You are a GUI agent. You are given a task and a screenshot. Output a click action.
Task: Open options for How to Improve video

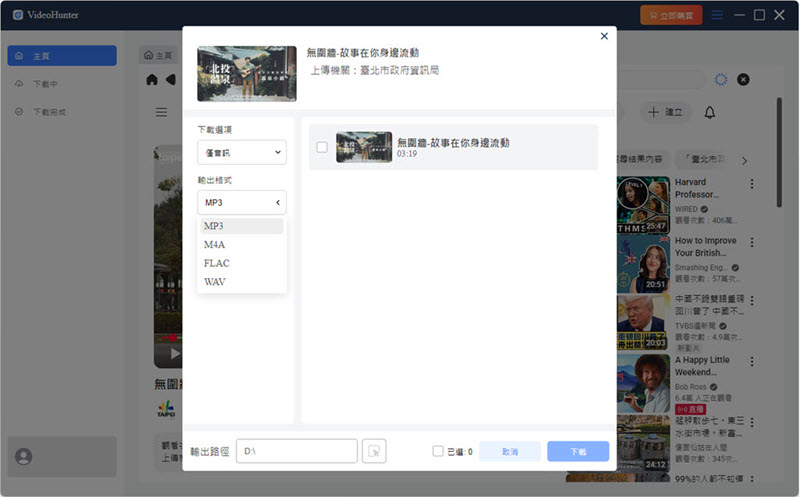coord(752,242)
